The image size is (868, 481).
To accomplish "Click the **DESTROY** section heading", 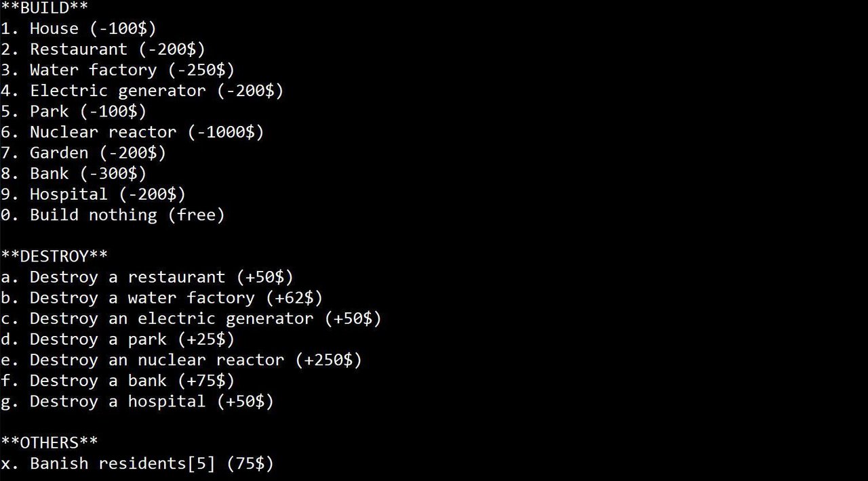I will tap(54, 257).
